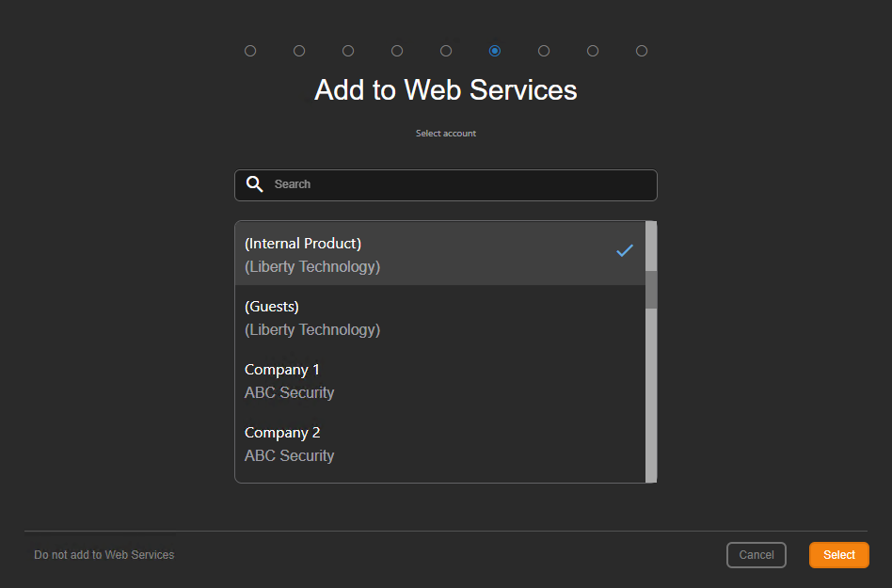Go to the first wizard step dot
The image size is (892, 588).
tap(250, 51)
